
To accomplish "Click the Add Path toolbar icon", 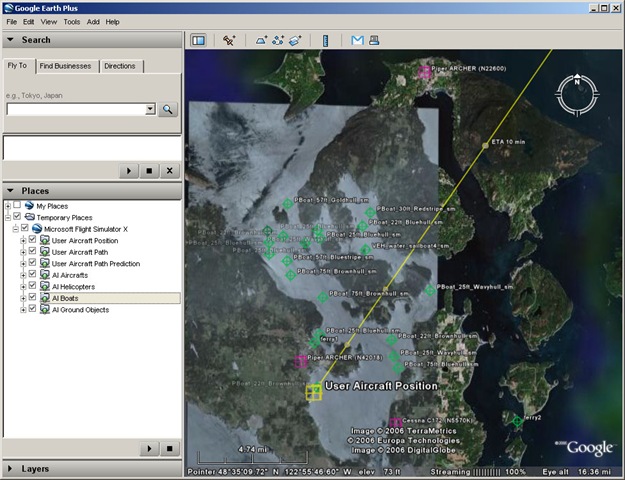I will (x=278, y=40).
